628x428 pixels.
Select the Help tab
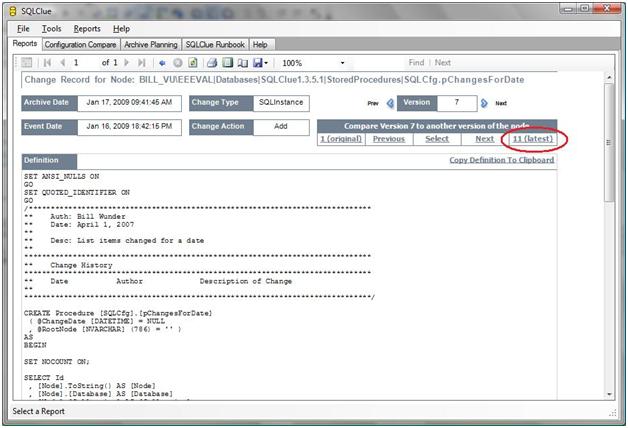click(x=260, y=44)
